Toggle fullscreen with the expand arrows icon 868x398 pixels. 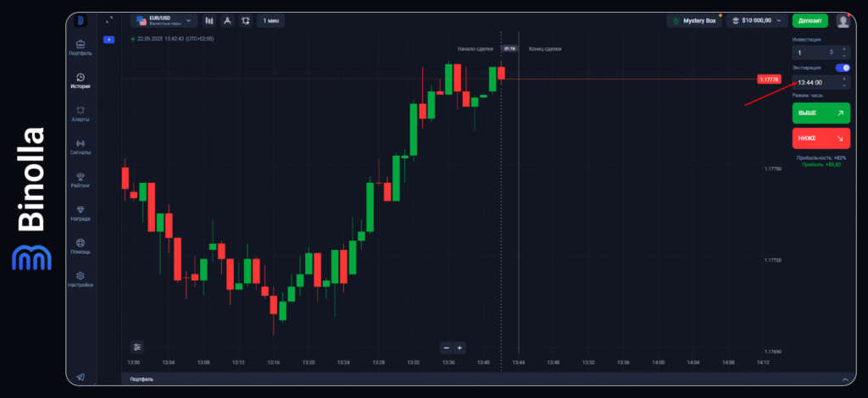[108, 20]
